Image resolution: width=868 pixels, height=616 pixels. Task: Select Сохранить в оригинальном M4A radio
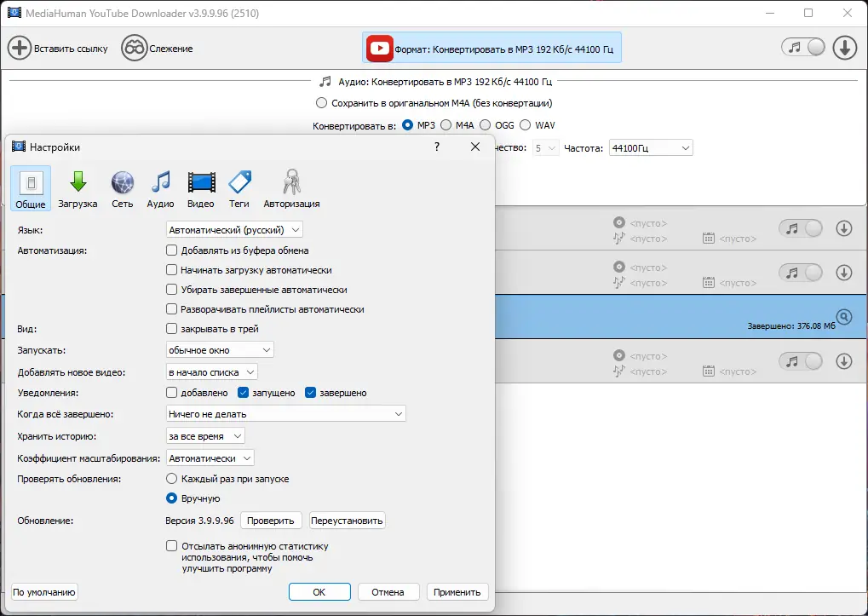(321, 103)
